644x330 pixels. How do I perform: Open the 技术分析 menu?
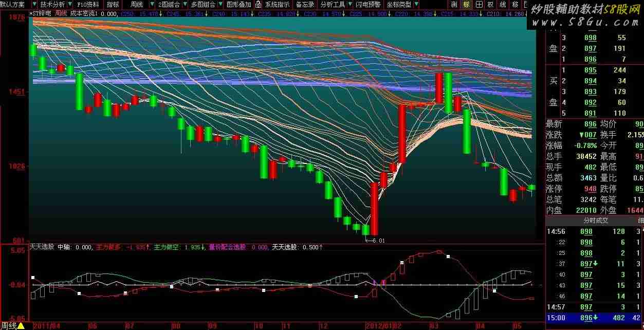click(x=53, y=4)
